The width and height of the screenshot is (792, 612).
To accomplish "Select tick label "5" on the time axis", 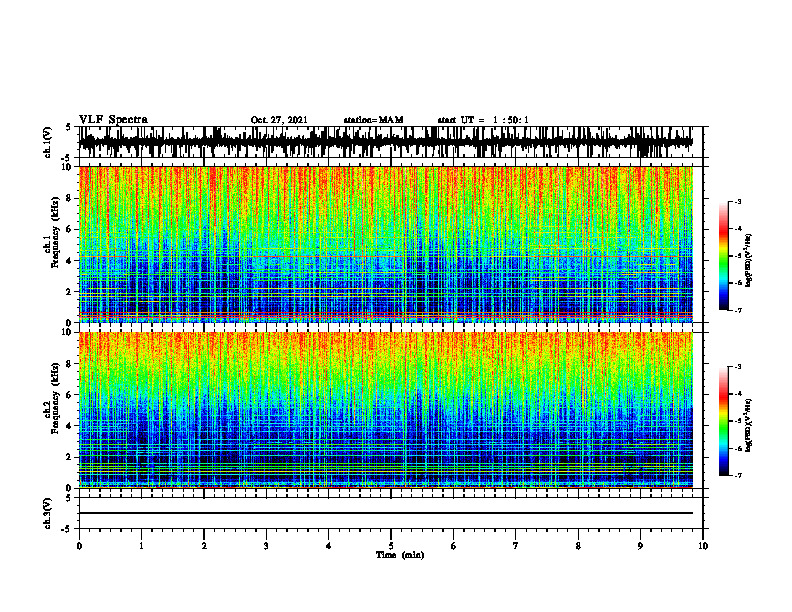I will 391,546.
